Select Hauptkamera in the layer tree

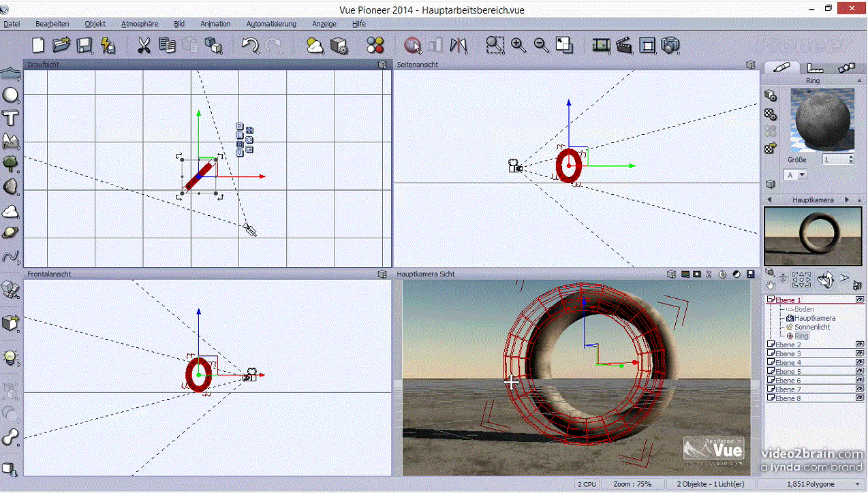point(815,318)
